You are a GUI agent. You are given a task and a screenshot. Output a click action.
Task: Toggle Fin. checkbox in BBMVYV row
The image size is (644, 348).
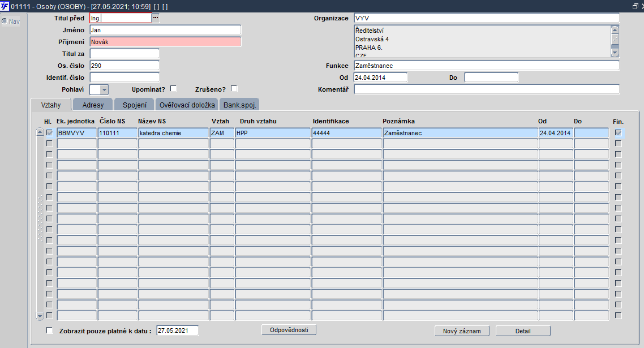pos(618,133)
